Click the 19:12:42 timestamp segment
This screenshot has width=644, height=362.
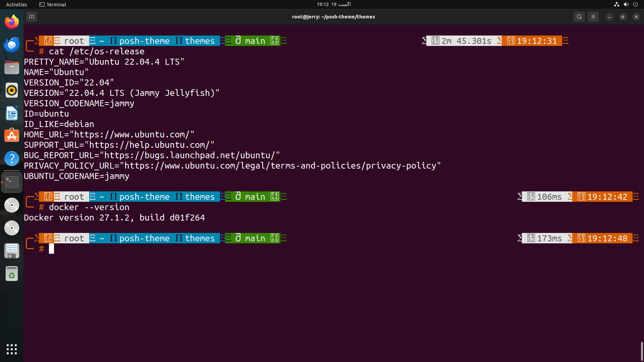(602, 197)
